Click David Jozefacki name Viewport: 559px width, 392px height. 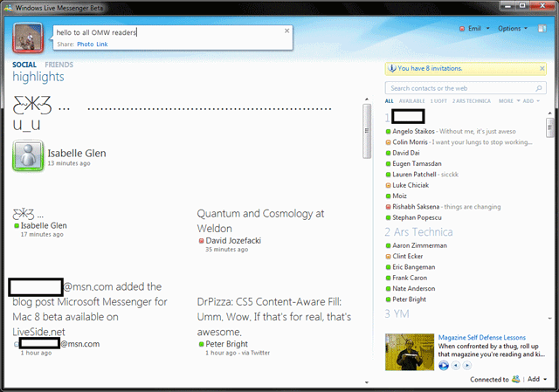click(x=233, y=241)
